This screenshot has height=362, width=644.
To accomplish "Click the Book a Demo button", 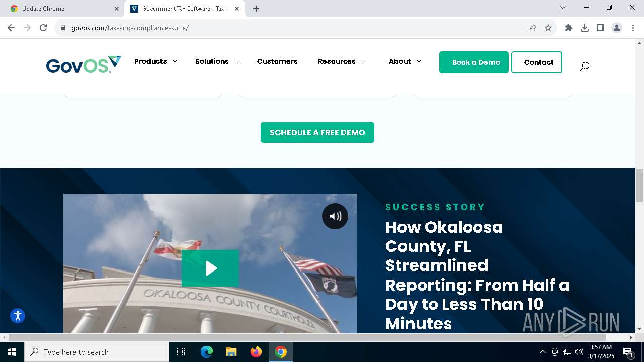I will click(474, 62).
